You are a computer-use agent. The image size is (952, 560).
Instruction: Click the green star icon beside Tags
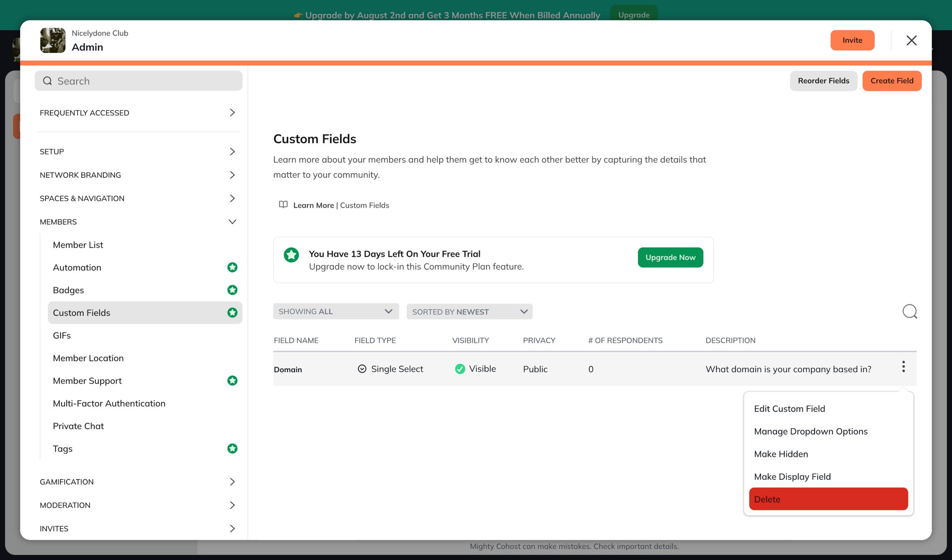coord(232,449)
